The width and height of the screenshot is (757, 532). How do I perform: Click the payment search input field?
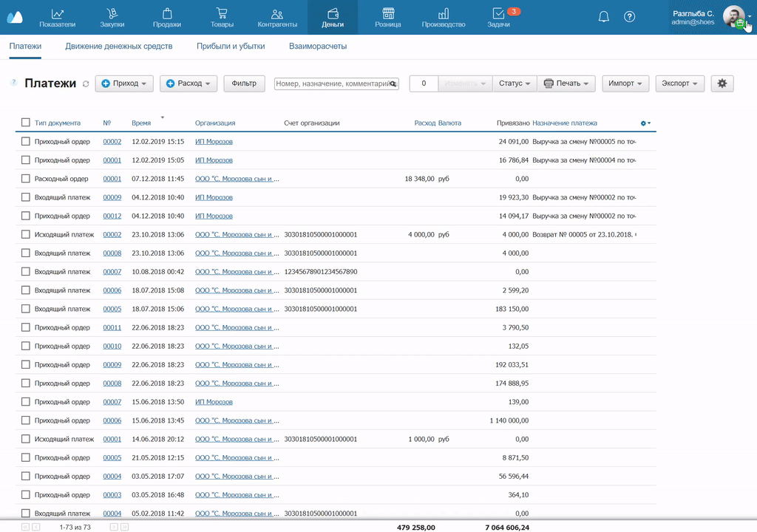point(332,84)
